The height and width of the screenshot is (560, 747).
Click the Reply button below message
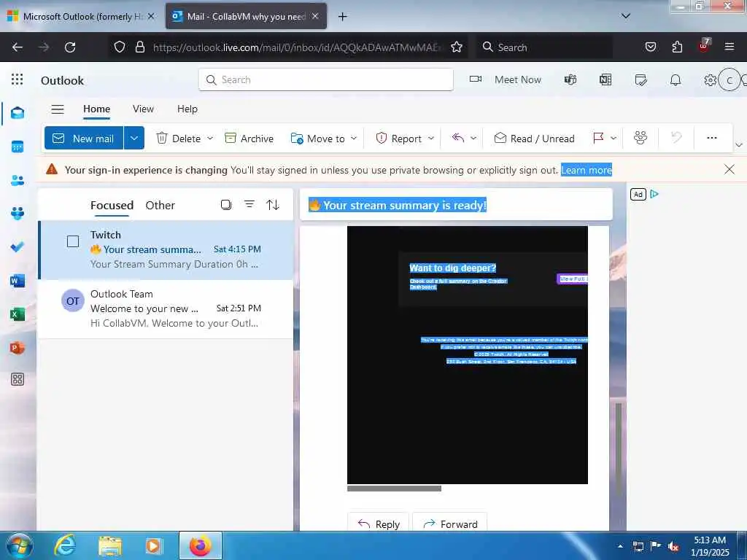tap(379, 524)
